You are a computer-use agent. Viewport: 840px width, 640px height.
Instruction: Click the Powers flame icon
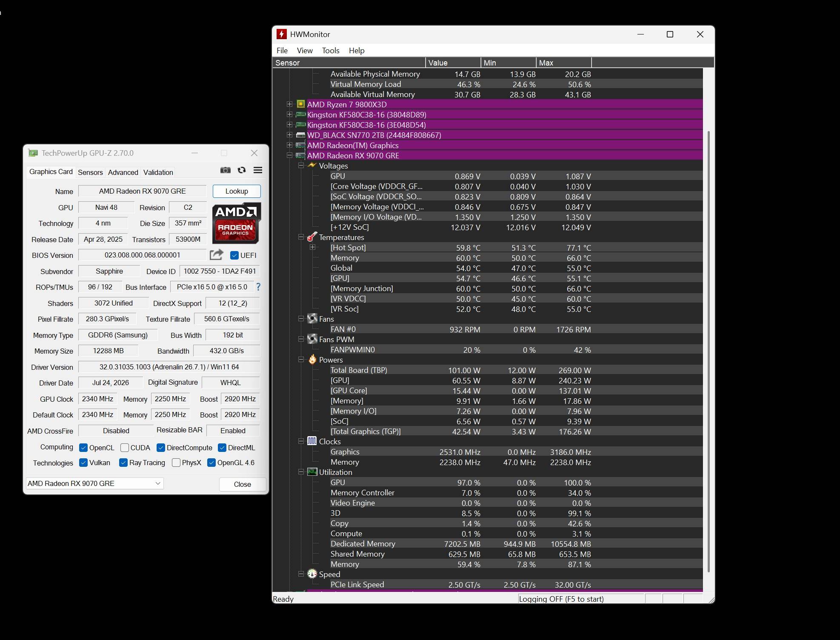[x=312, y=360]
